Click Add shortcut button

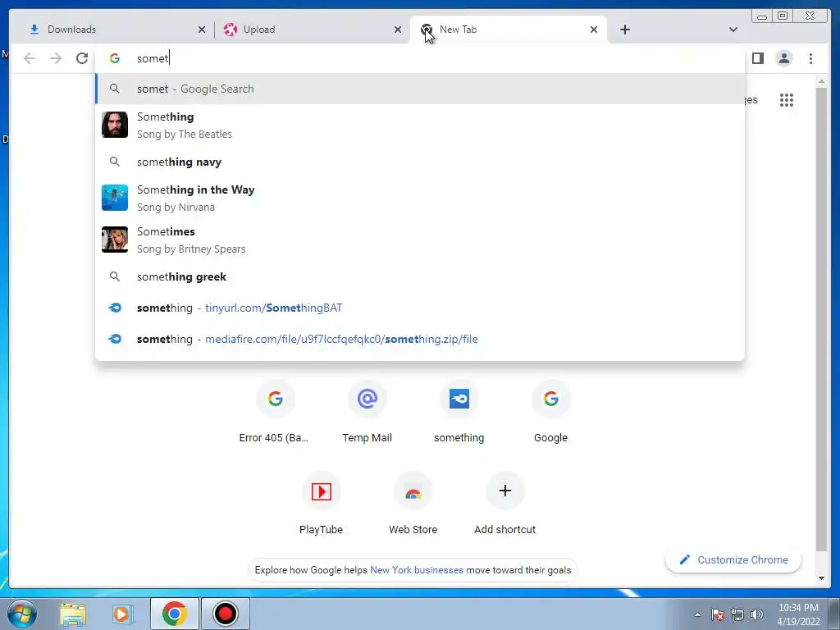504,504
